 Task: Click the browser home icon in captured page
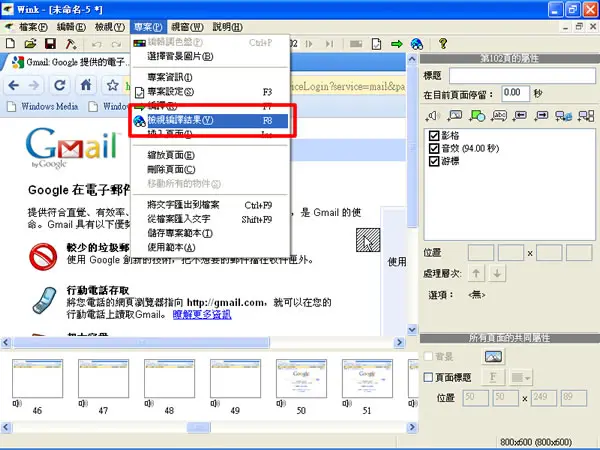click(x=86, y=85)
